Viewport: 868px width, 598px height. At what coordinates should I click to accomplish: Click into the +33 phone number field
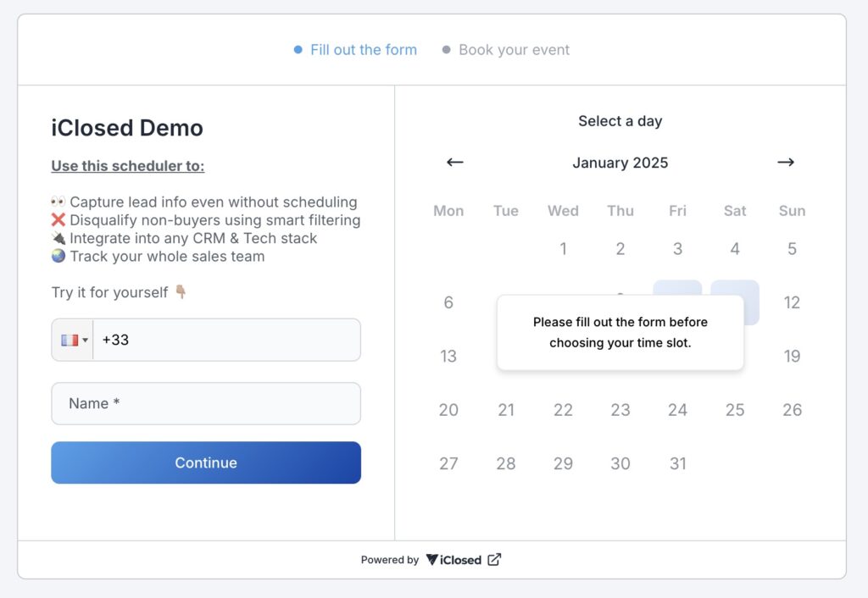pyautogui.click(x=226, y=340)
